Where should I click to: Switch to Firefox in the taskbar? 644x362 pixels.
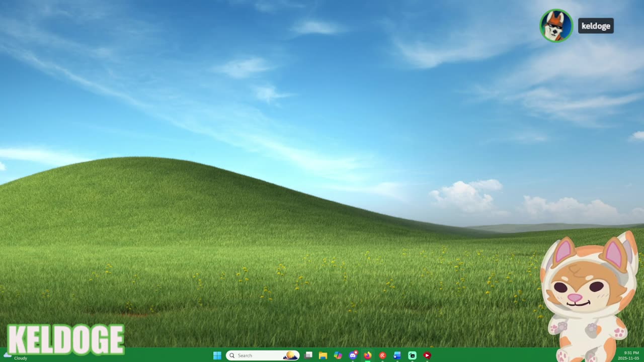point(368,355)
